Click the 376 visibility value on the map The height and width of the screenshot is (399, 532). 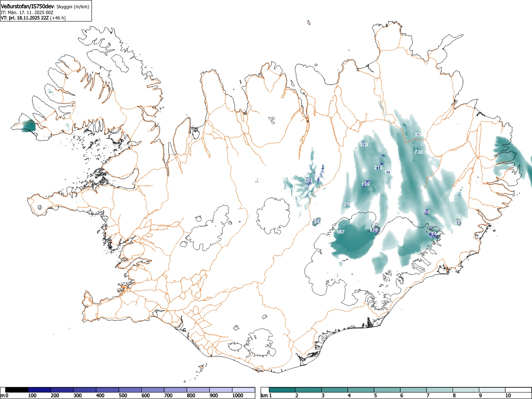(374, 230)
